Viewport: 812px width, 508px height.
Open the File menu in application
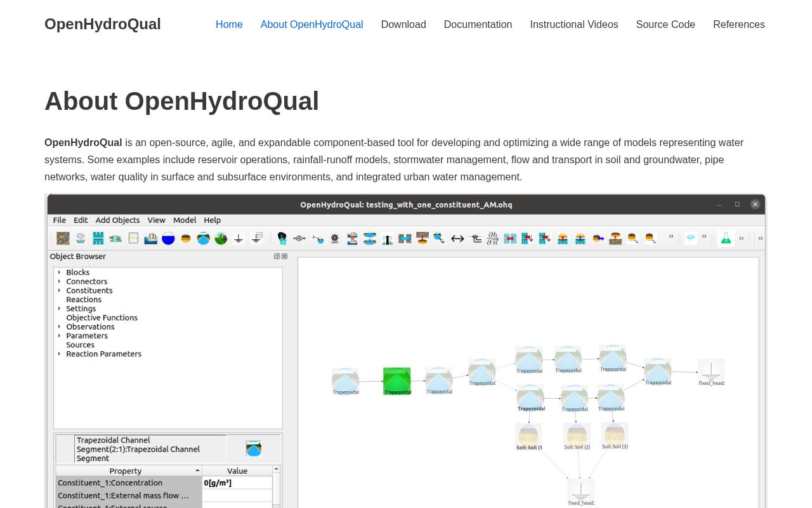click(x=60, y=220)
